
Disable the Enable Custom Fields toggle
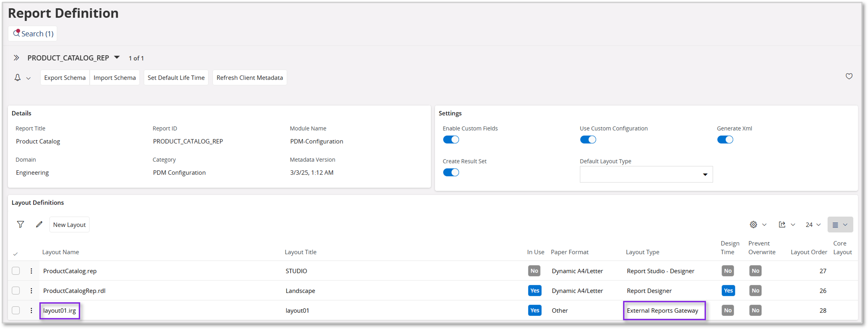(x=451, y=139)
